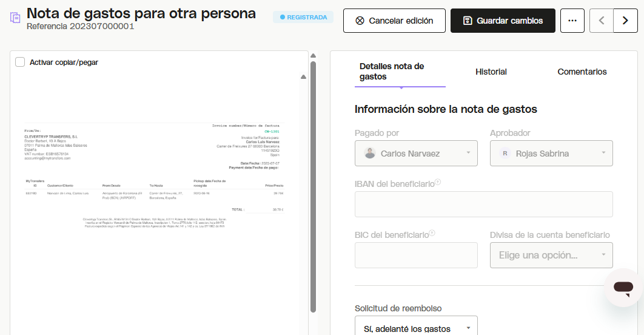Click the invoice document preview thumbnail
The image size is (644, 335).
(154, 176)
